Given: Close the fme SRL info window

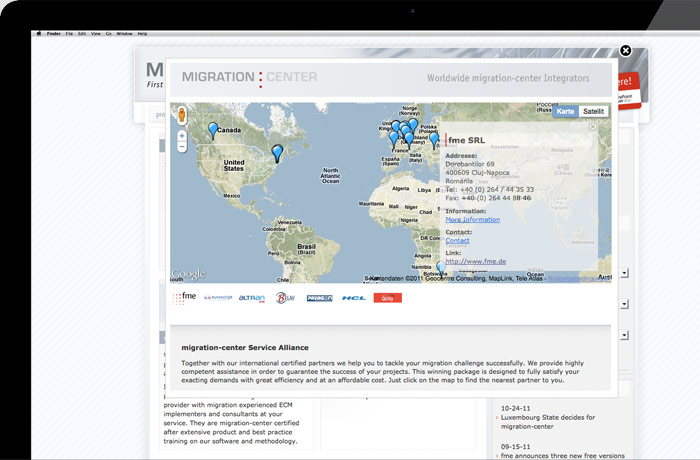Looking at the screenshot, I should click(x=593, y=127).
